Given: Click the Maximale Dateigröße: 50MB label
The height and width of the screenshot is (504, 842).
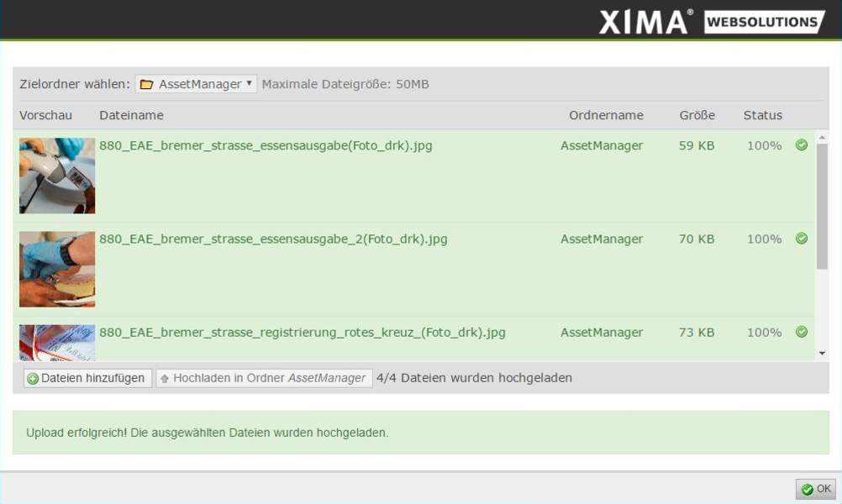Looking at the screenshot, I should 345,84.
